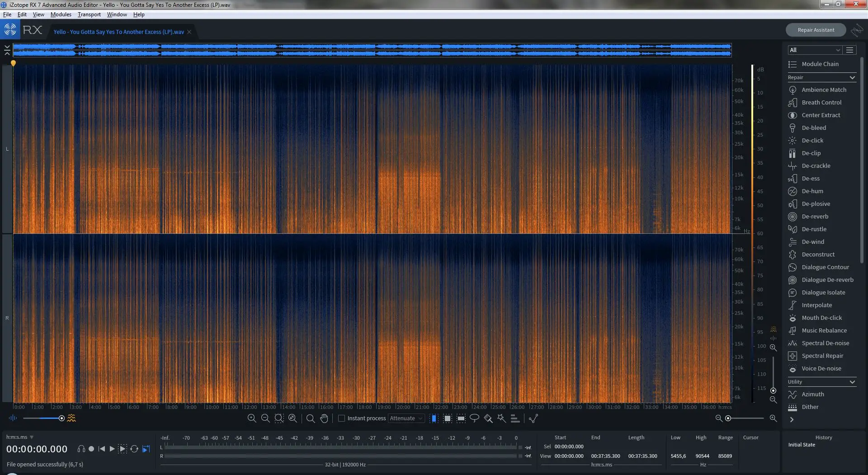Open the Voice De-noise module
Viewport: 868px width, 475px height.
click(815, 368)
